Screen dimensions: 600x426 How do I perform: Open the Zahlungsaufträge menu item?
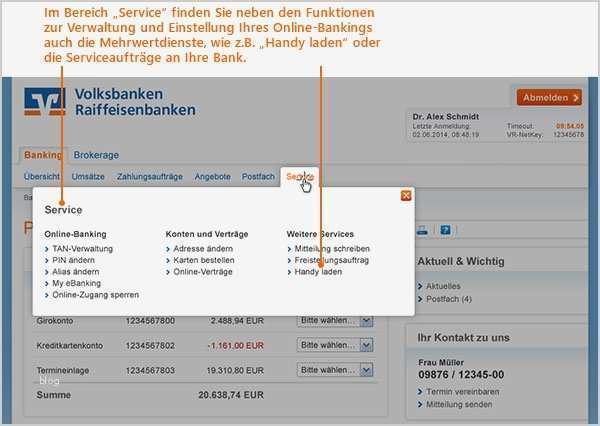tap(150, 176)
